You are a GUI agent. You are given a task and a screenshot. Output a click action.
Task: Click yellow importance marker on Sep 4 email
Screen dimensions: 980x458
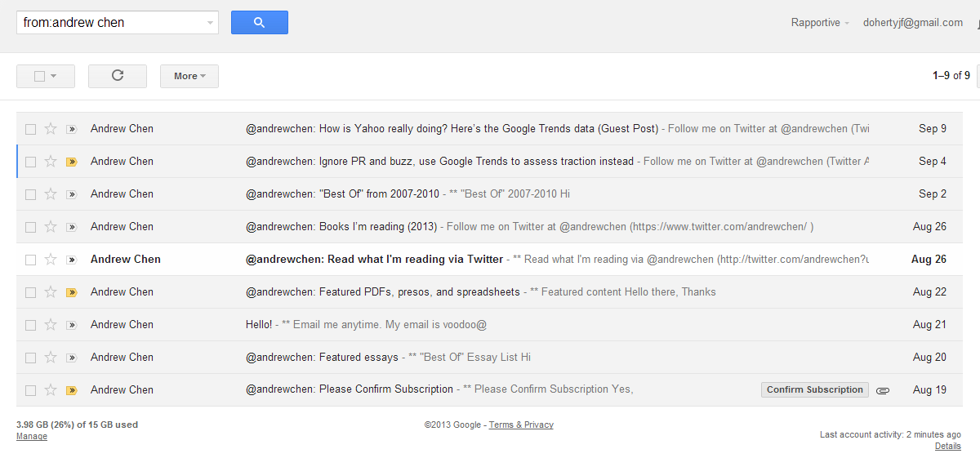point(71,162)
